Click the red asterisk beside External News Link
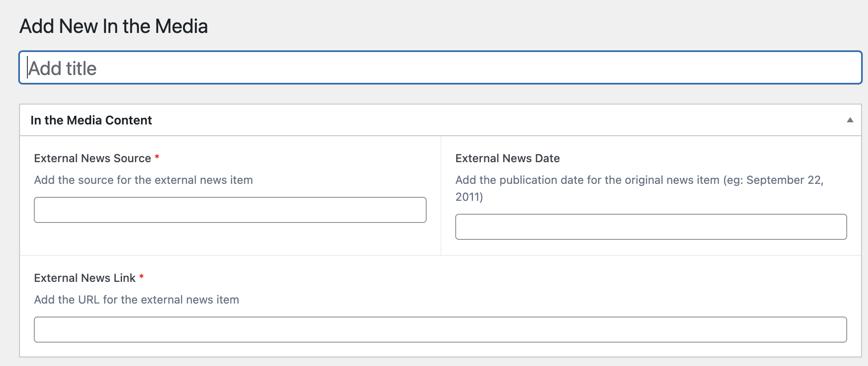Image resolution: width=868 pixels, height=366 pixels. [141, 277]
